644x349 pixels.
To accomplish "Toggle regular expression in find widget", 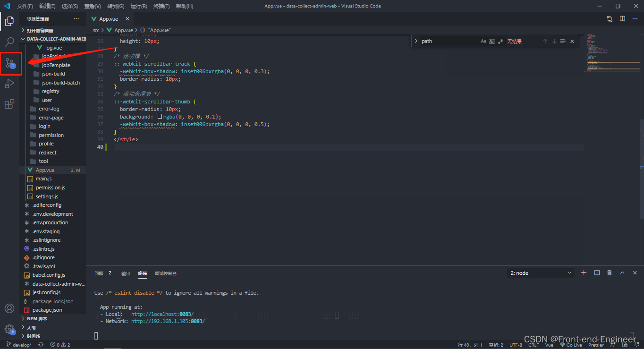I will point(500,41).
